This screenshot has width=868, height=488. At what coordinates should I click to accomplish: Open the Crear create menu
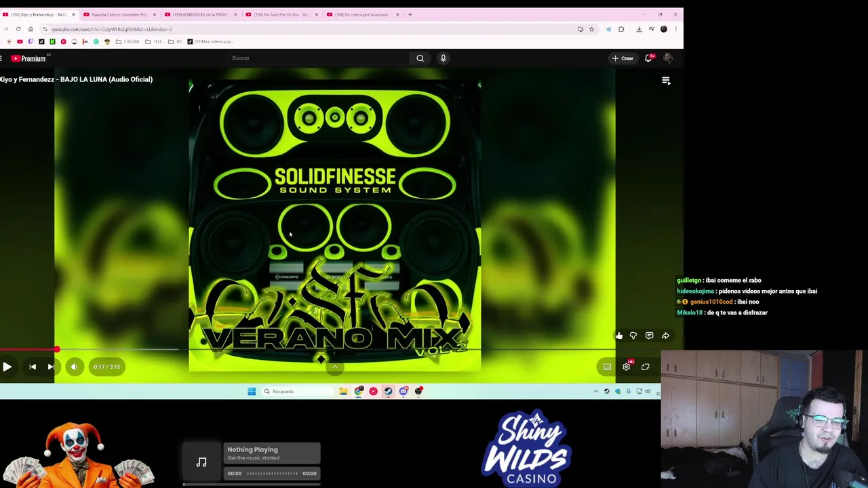point(623,58)
